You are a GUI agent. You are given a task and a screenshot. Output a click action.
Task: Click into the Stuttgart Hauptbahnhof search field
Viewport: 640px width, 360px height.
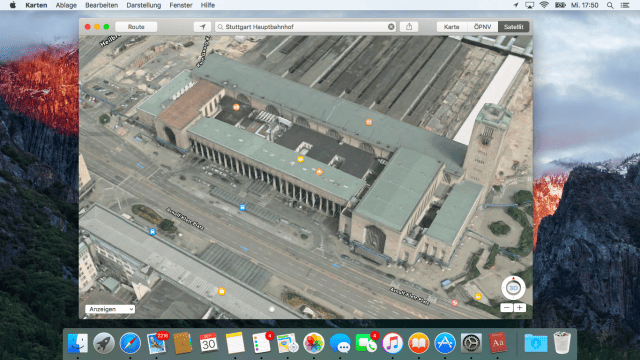click(x=304, y=27)
